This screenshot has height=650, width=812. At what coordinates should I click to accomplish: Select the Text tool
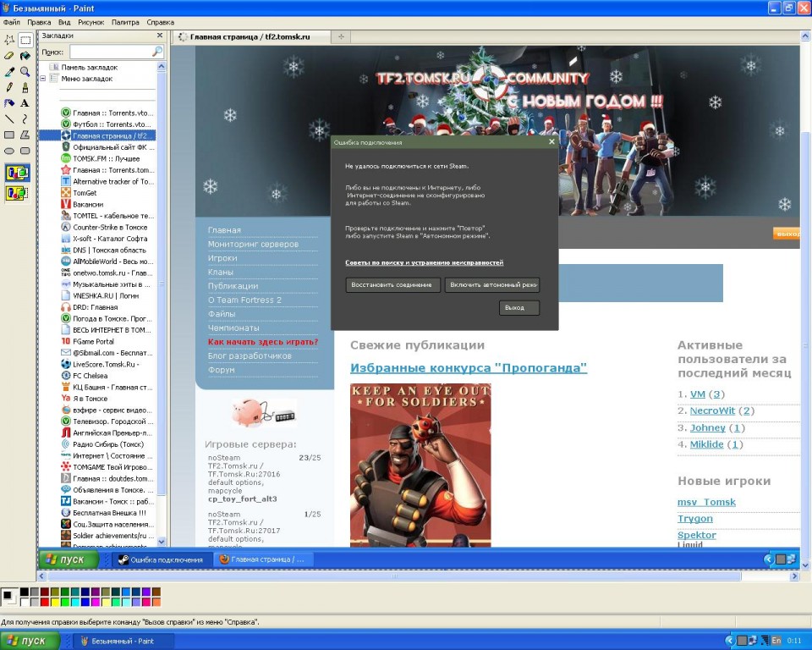pos(25,103)
